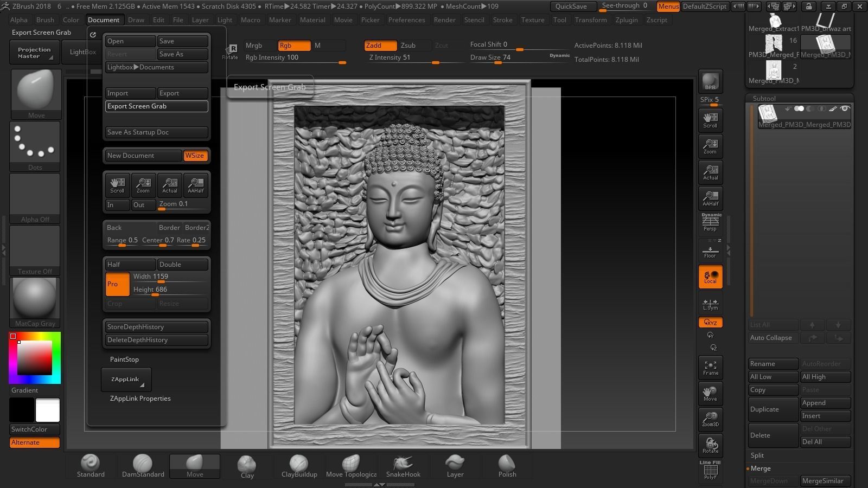This screenshot has height=488, width=868.
Task: Click the Frame mesh icon
Action: (x=710, y=368)
